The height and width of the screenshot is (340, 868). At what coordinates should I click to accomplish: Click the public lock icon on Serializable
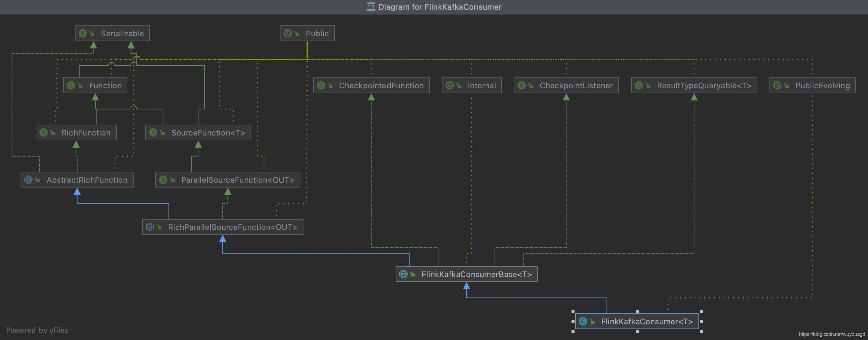(x=92, y=33)
